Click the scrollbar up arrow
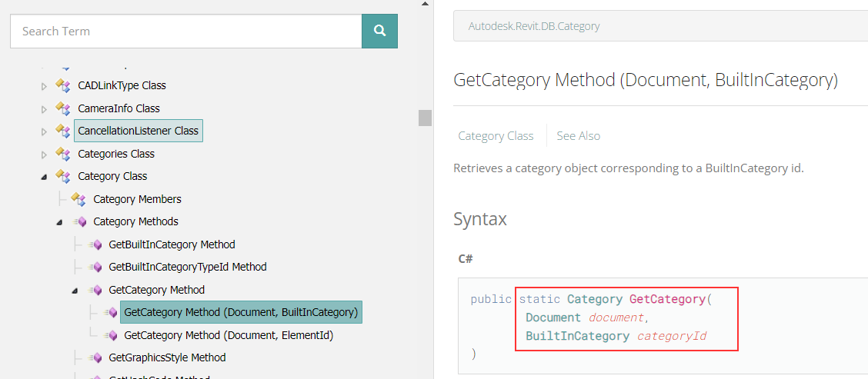 click(425, 3)
